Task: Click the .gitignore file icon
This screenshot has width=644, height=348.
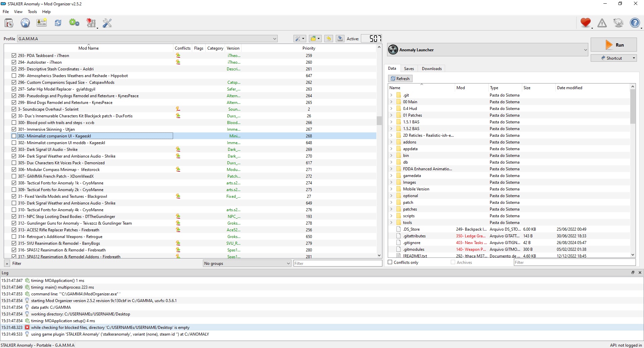Action: 398,243
